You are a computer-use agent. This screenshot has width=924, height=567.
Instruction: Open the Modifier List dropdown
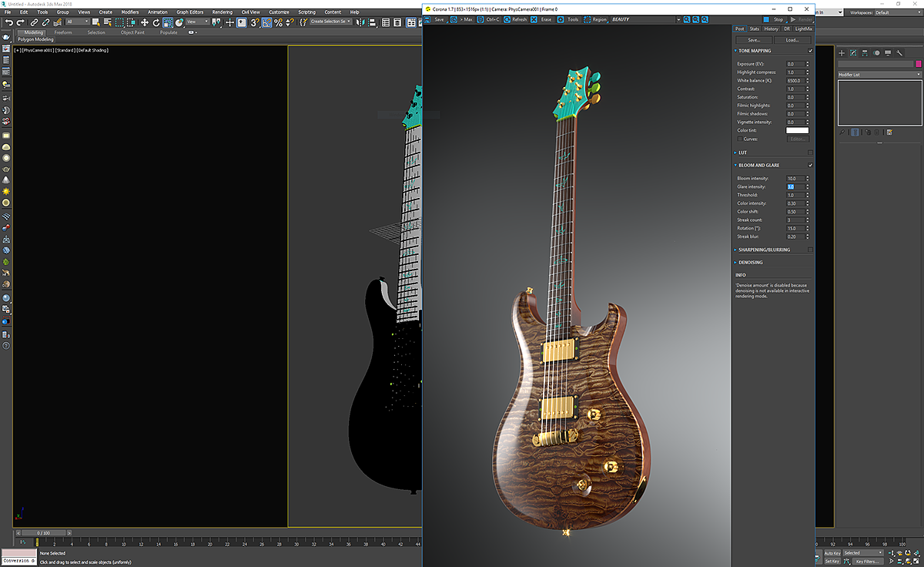pos(879,75)
